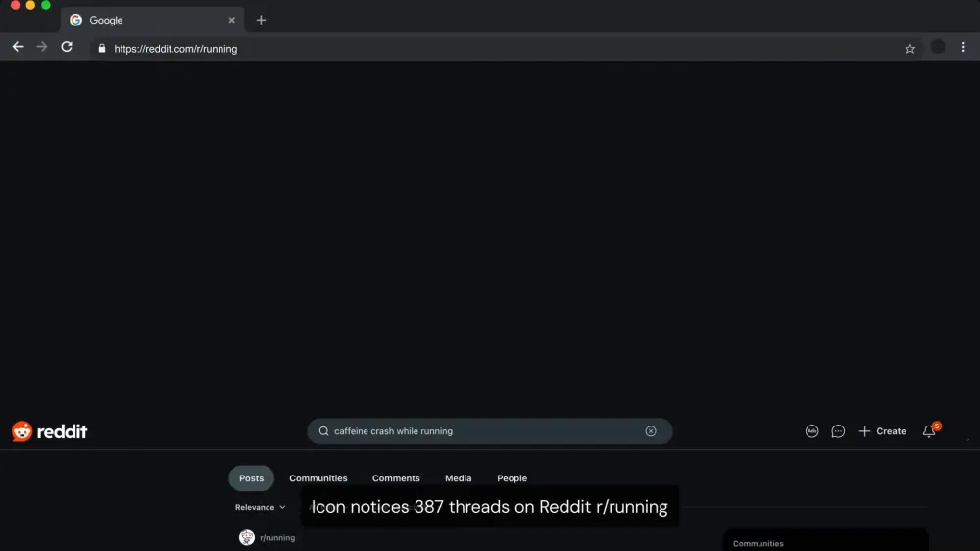Open the Reddit chat icon
This screenshot has width=980, height=551.
coord(838,431)
